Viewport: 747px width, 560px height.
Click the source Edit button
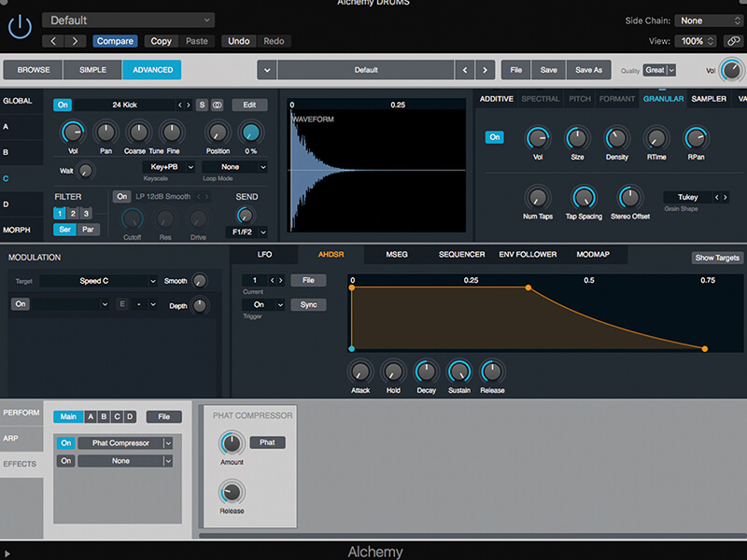click(x=249, y=105)
